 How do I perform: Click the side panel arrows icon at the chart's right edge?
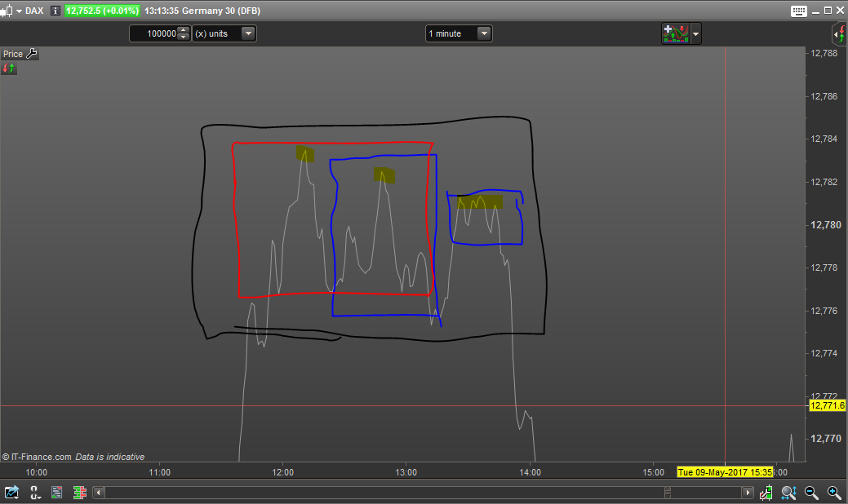click(x=839, y=33)
